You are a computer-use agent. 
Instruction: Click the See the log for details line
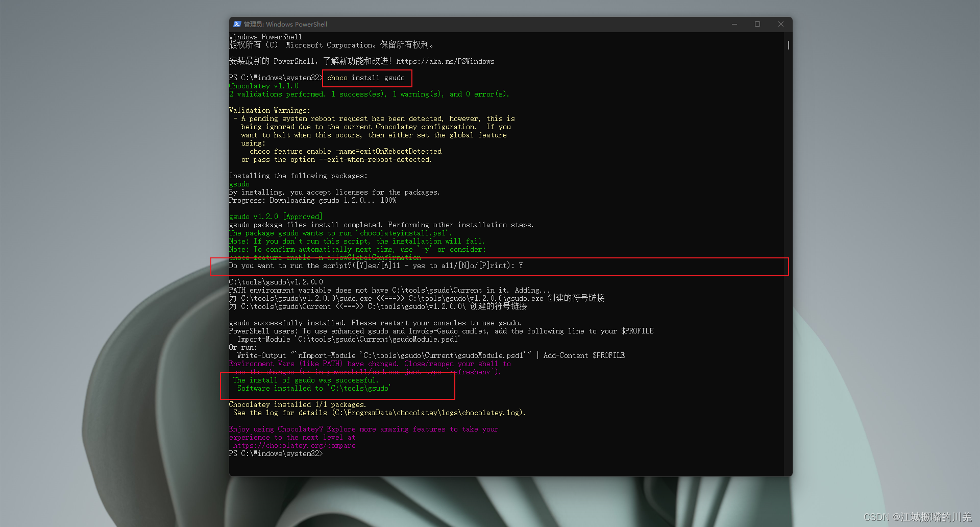click(379, 413)
